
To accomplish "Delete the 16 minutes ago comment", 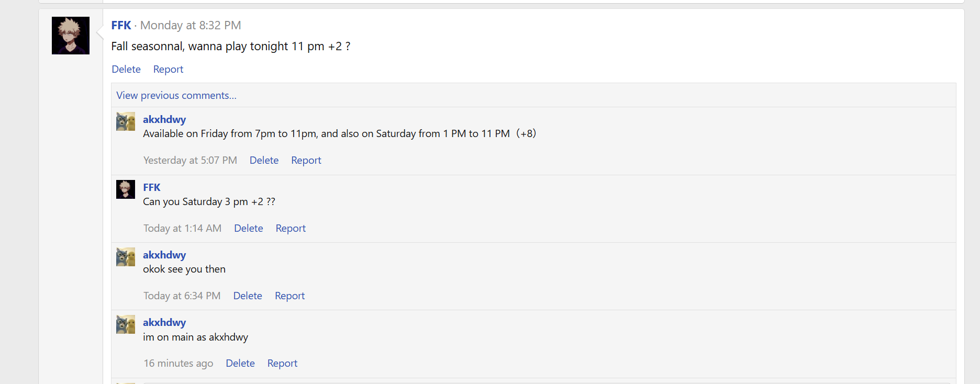I will (x=240, y=363).
